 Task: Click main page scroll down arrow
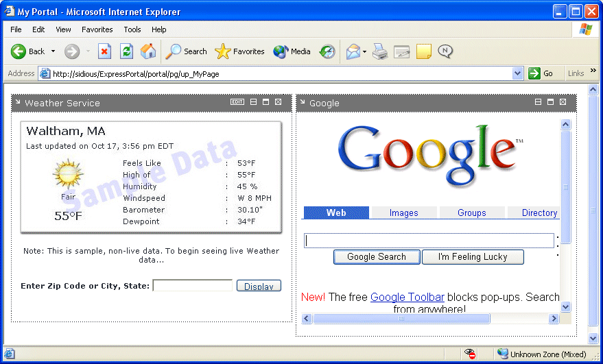(x=593, y=338)
